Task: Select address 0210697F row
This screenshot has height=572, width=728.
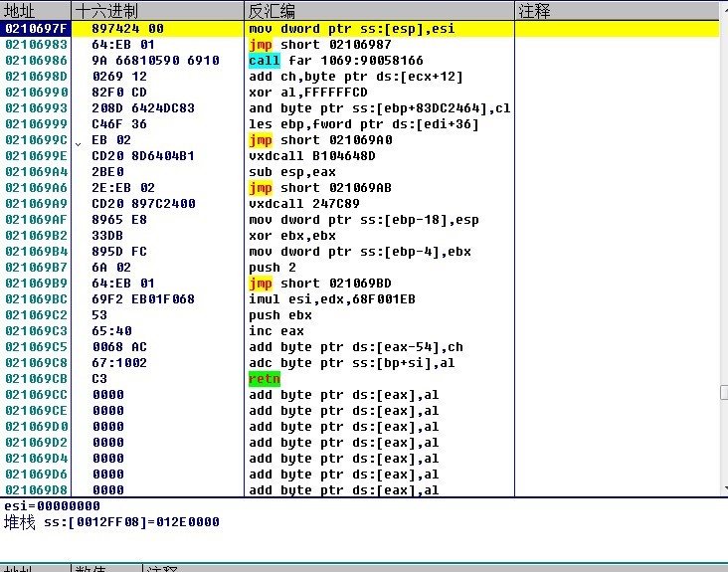Action: pos(360,29)
